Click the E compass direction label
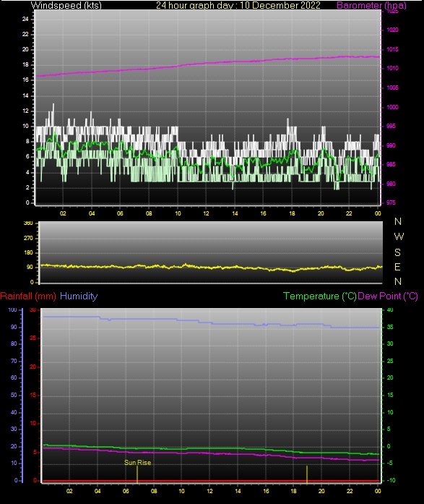Screen dimensions: 424x504 [x=397, y=267]
